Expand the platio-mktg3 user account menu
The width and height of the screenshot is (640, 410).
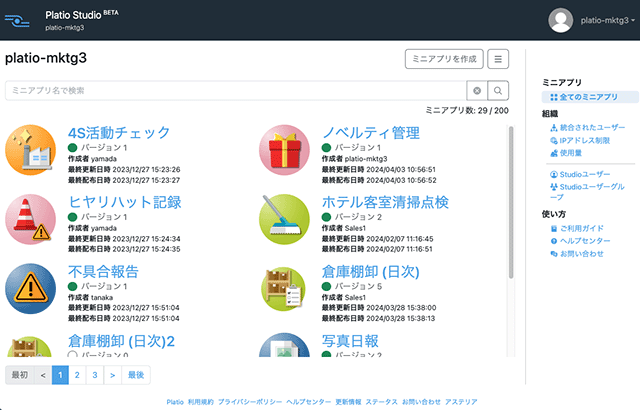593,20
